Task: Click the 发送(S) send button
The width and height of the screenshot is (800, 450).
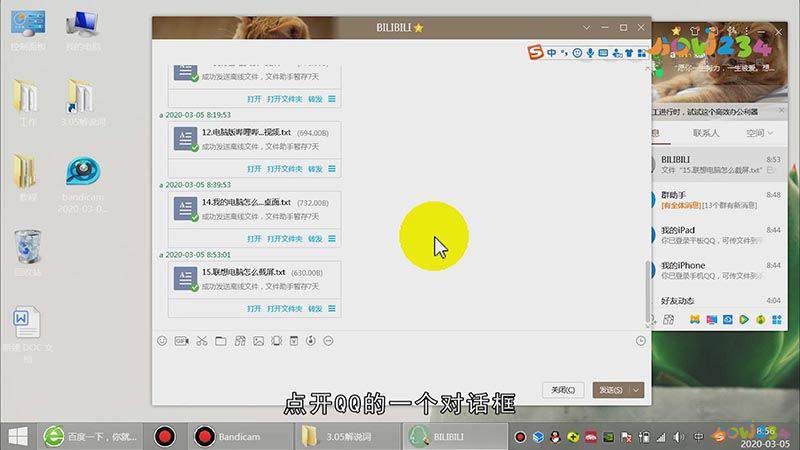Action: tap(611, 390)
